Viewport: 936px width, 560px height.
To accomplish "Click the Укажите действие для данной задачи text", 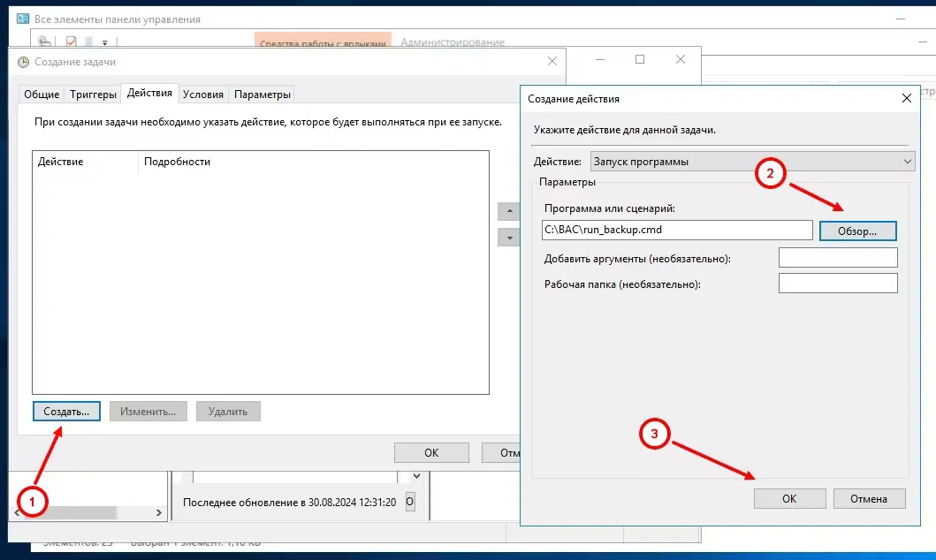I will (624, 130).
